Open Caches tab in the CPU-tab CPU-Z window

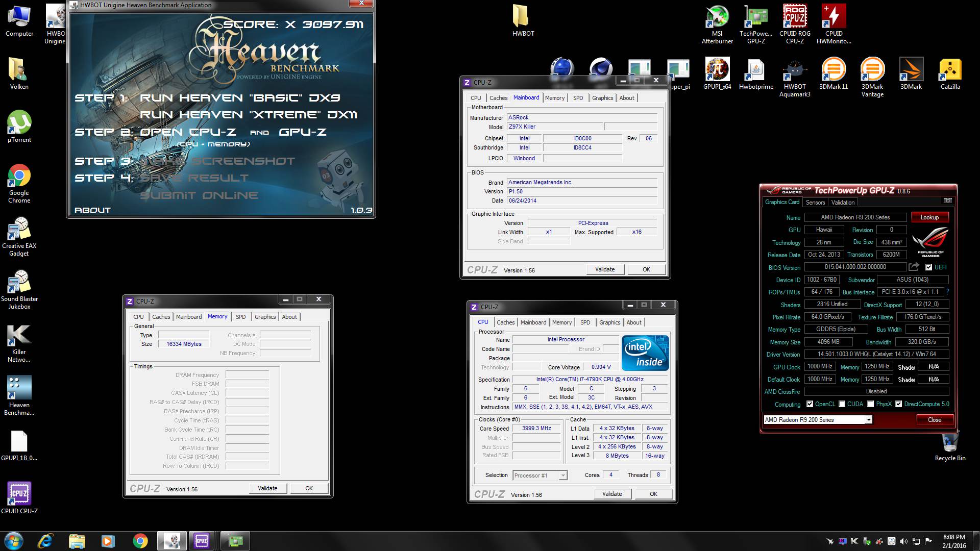tap(505, 322)
